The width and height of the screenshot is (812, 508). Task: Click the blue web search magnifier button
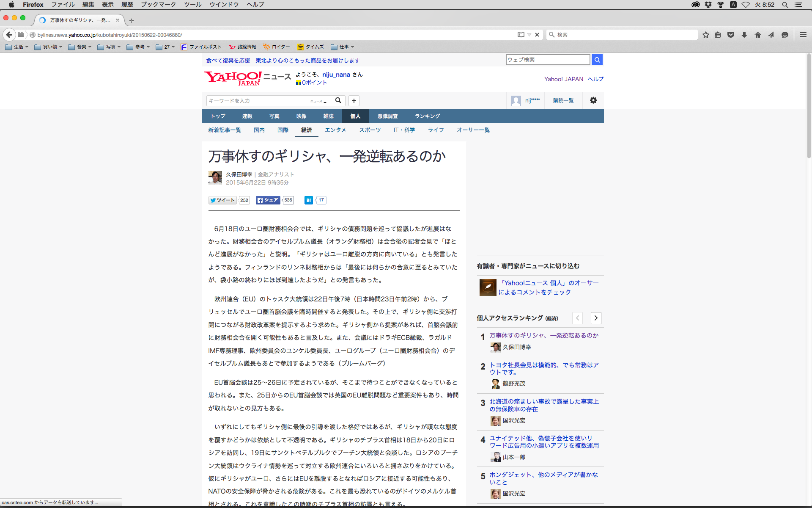(x=597, y=60)
